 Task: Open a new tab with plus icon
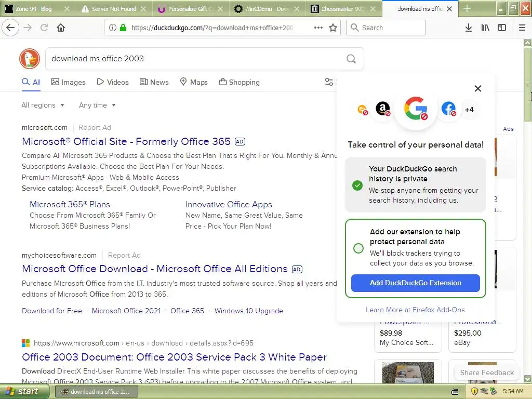pos(467,8)
